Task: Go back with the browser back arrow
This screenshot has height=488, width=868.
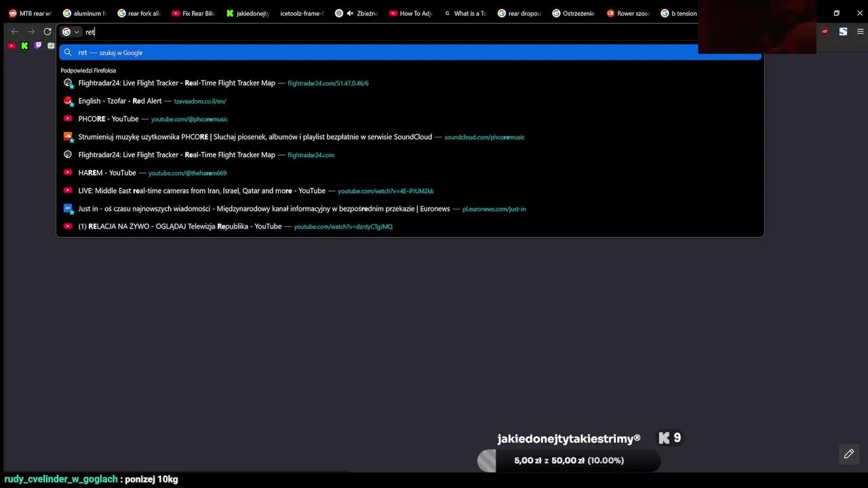Action: (x=15, y=32)
